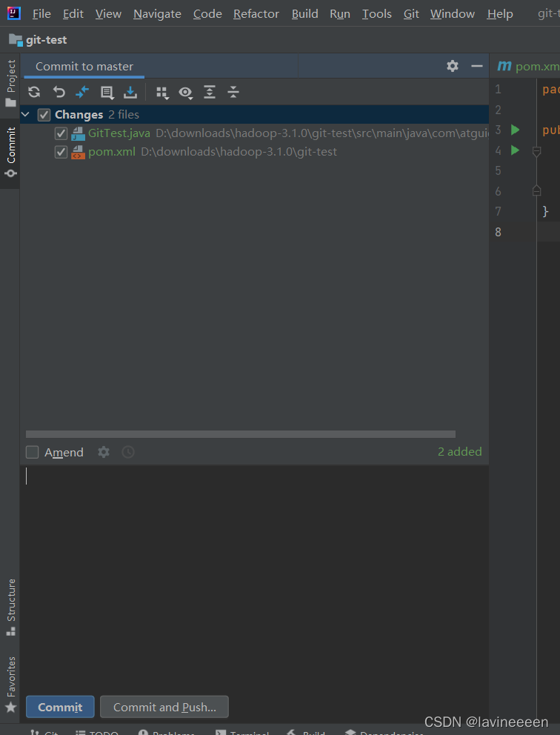Open the Group By icon dropdown
560x735 pixels.
coord(162,93)
